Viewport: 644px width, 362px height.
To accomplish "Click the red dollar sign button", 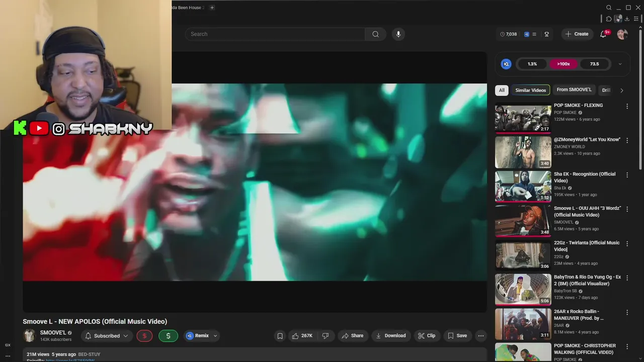I will 144,336.
